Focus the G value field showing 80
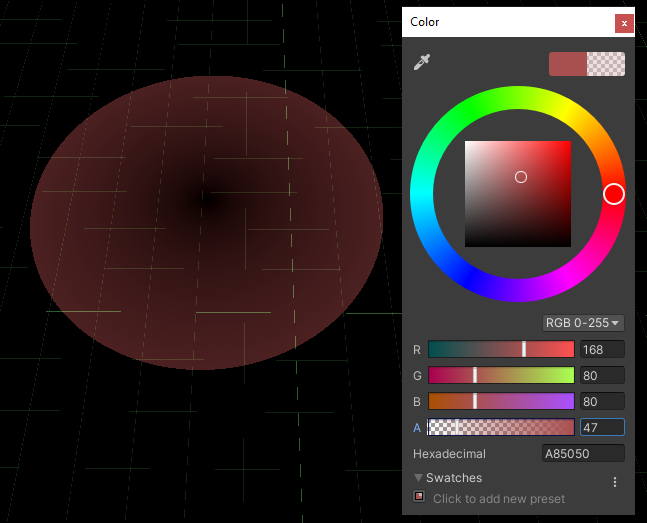Viewport: 647px width, 523px height. tap(602, 375)
